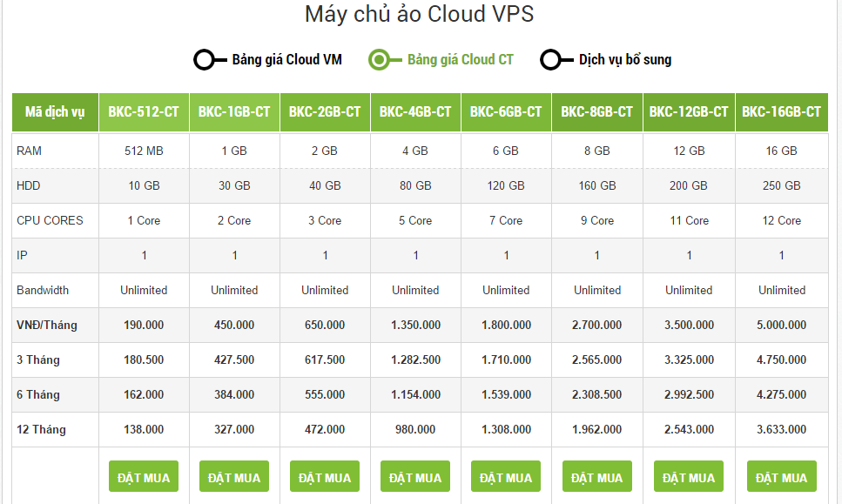Order the BKC-2GB-CT plan with ĐẶT MUA

click(x=324, y=476)
